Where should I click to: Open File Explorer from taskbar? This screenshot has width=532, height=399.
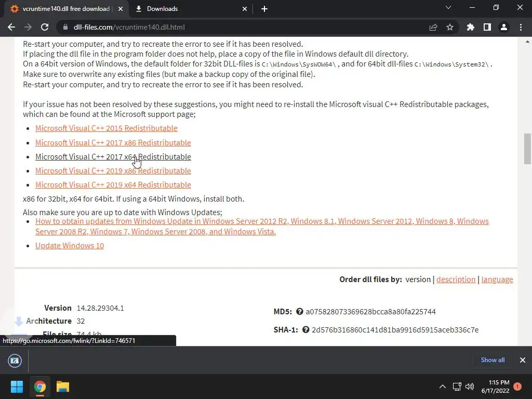tap(63, 387)
